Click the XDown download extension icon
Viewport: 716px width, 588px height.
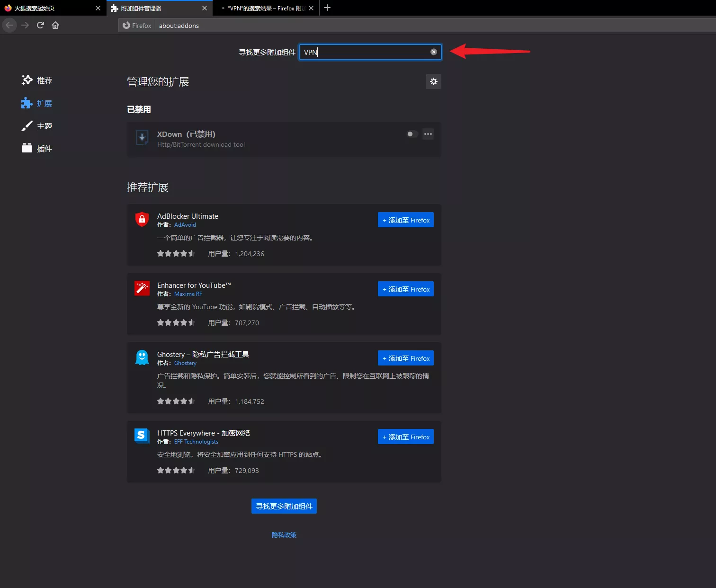(142, 137)
